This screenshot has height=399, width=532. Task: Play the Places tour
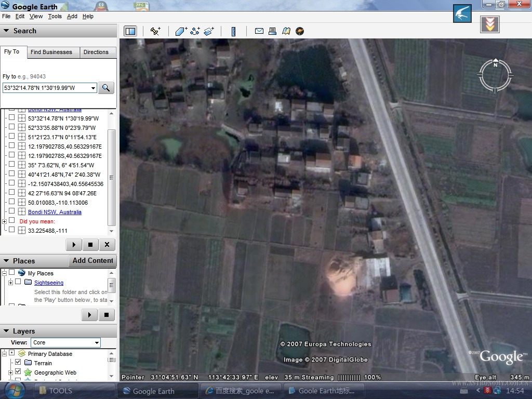pyautogui.click(x=89, y=314)
